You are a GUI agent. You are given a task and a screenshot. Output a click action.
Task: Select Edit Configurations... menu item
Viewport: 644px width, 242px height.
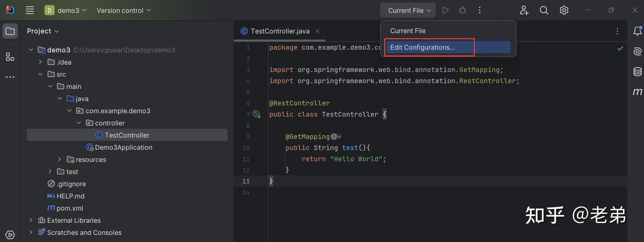422,48
